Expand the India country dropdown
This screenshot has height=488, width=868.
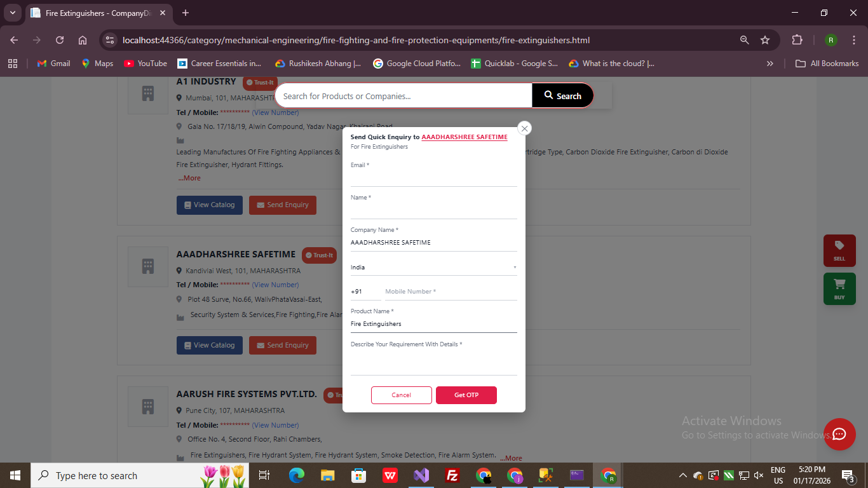pyautogui.click(x=433, y=268)
